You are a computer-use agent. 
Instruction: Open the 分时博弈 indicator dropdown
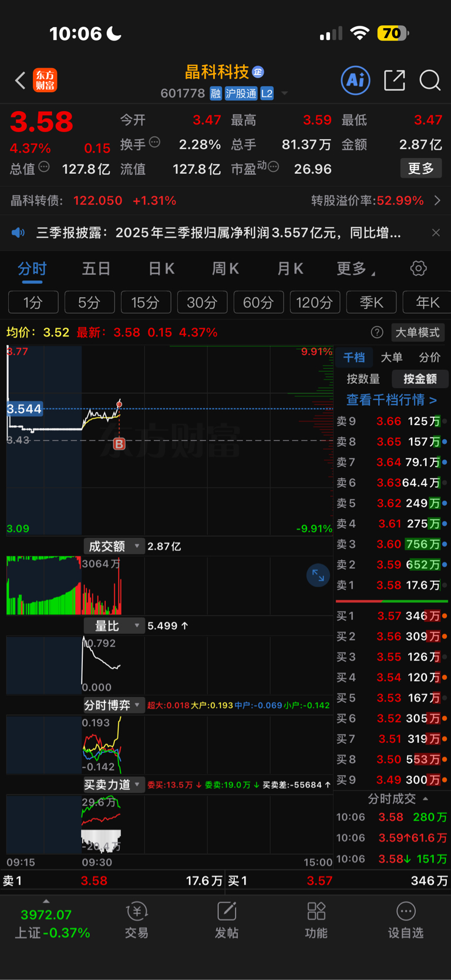tap(114, 705)
